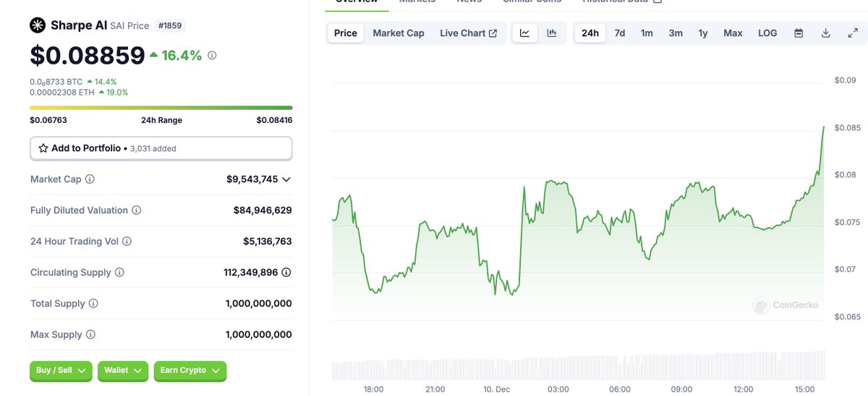Expand Market Cap value chevron
This screenshot has height=396, width=868.
(286, 179)
